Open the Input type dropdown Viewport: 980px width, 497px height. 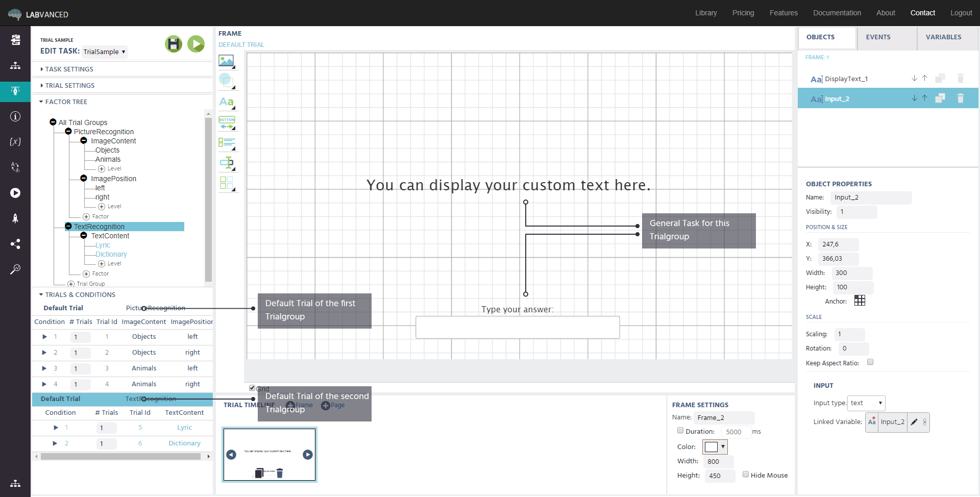coord(866,403)
